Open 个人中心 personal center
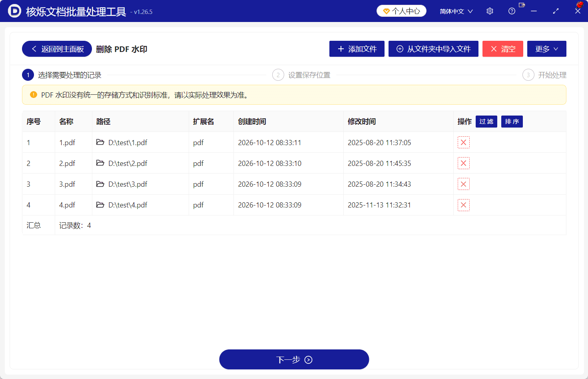 401,11
